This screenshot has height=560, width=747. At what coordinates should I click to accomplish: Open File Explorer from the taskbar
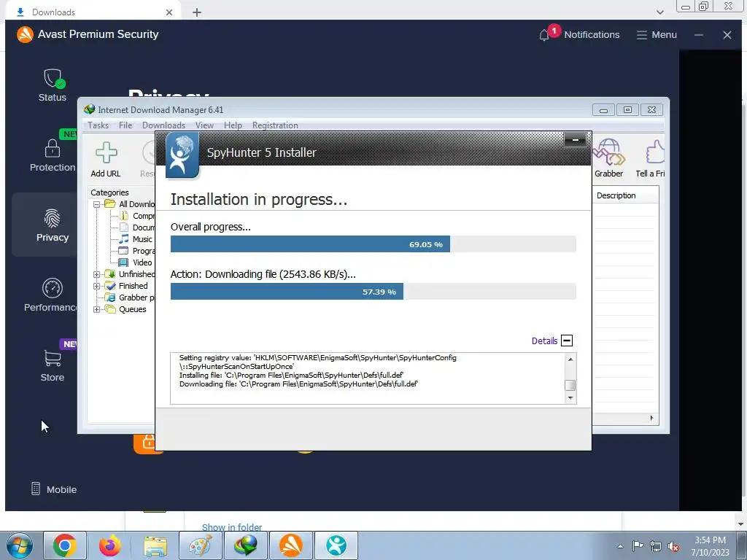155,545
